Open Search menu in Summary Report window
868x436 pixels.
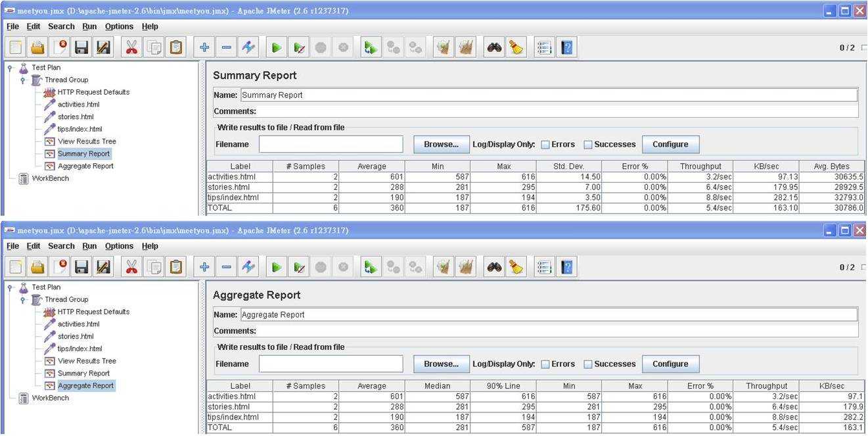pos(61,26)
